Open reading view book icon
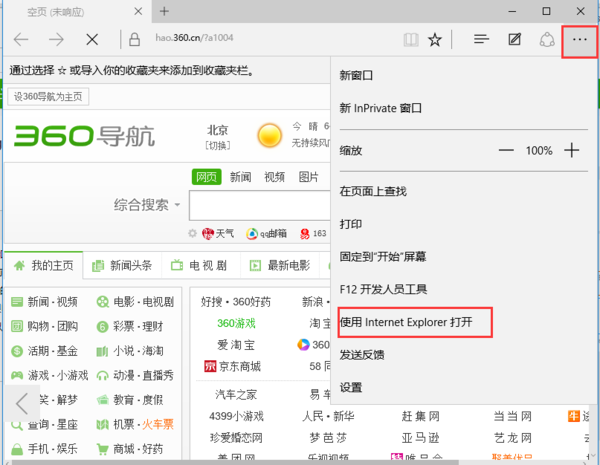Image resolution: width=600 pixels, height=465 pixels. 411,39
